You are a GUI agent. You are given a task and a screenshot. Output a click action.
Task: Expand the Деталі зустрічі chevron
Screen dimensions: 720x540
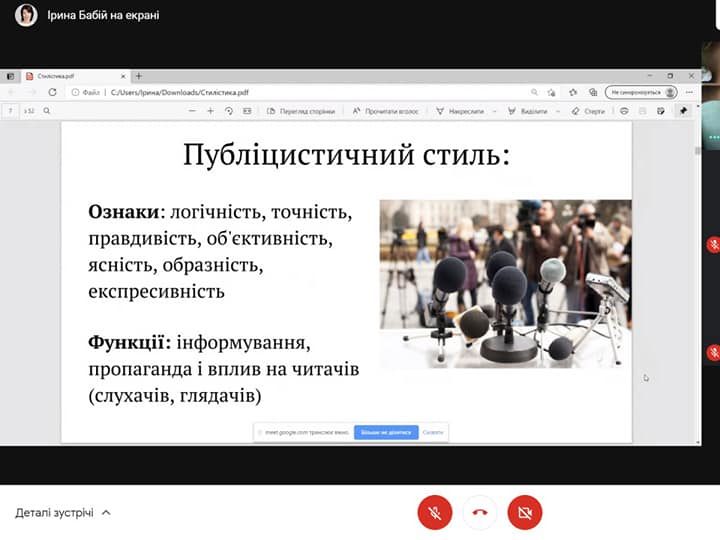point(107,513)
